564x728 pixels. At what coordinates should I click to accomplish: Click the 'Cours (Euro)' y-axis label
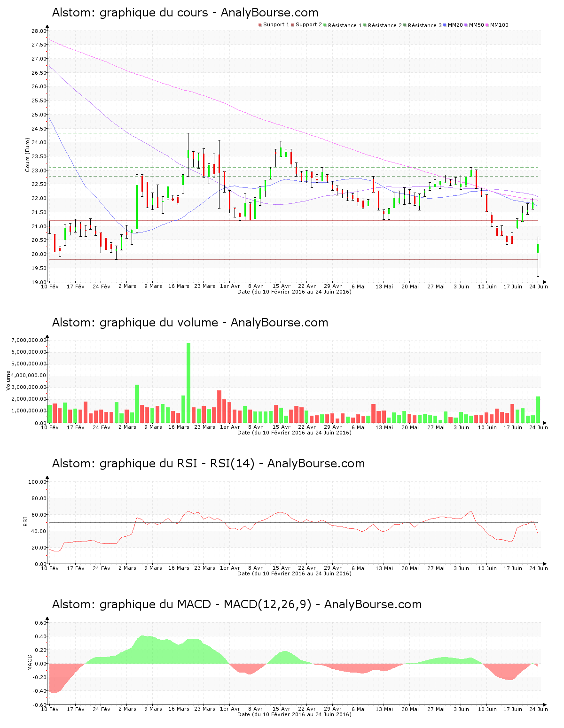(x=28, y=155)
